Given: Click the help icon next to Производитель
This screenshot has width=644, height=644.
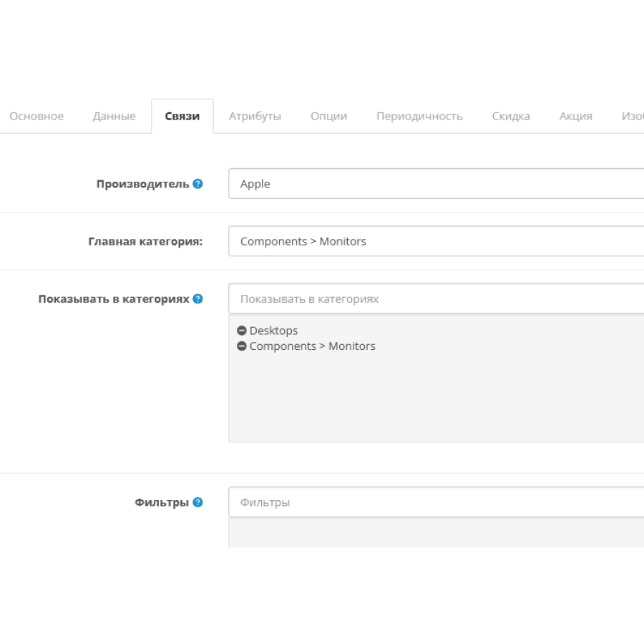Looking at the screenshot, I should 197,184.
